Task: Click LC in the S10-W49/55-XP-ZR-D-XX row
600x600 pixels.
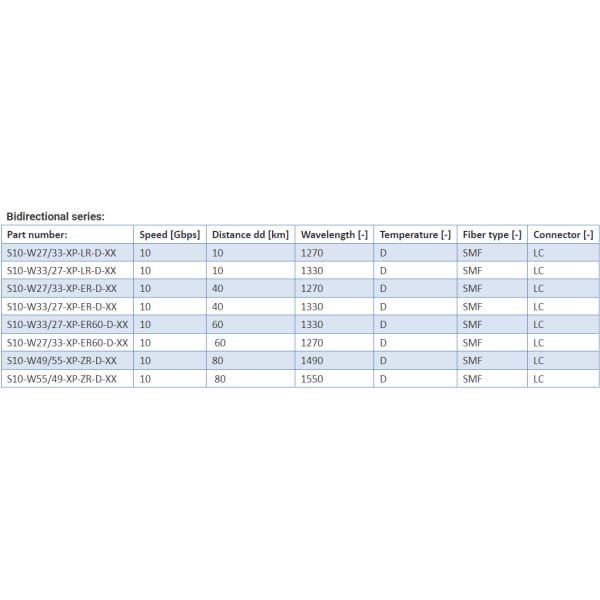Action: [538, 360]
